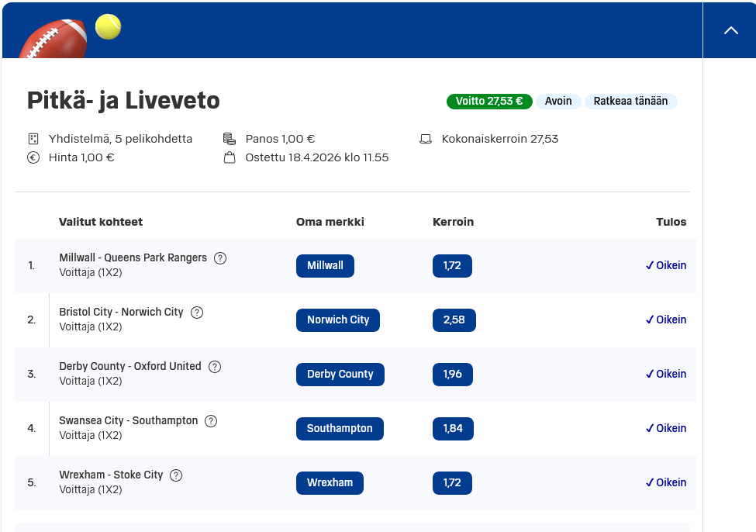Image resolution: width=756 pixels, height=532 pixels.
Task: Click odds 1,72 in the Millwall row
Action: coord(452,266)
